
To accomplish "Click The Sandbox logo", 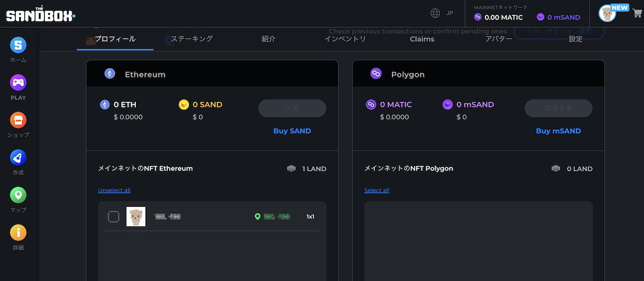I will point(40,15).
